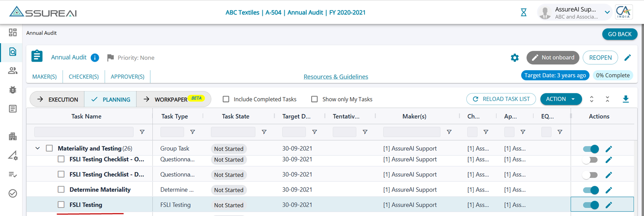Enable Show only My Tasks checkbox

coord(315,99)
